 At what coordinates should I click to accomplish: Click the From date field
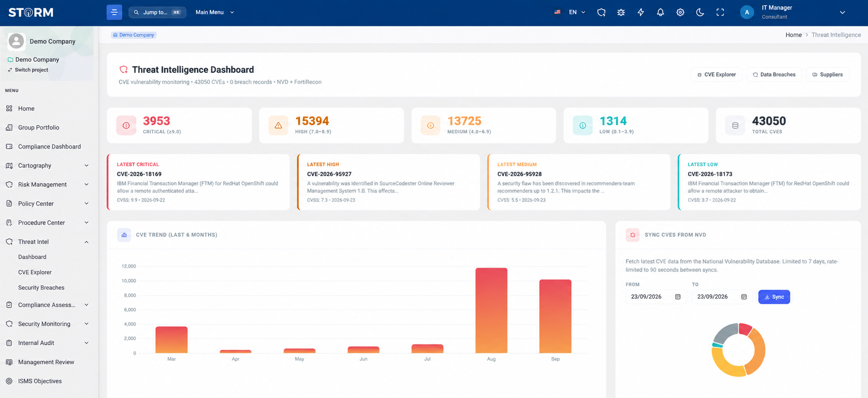click(656, 297)
